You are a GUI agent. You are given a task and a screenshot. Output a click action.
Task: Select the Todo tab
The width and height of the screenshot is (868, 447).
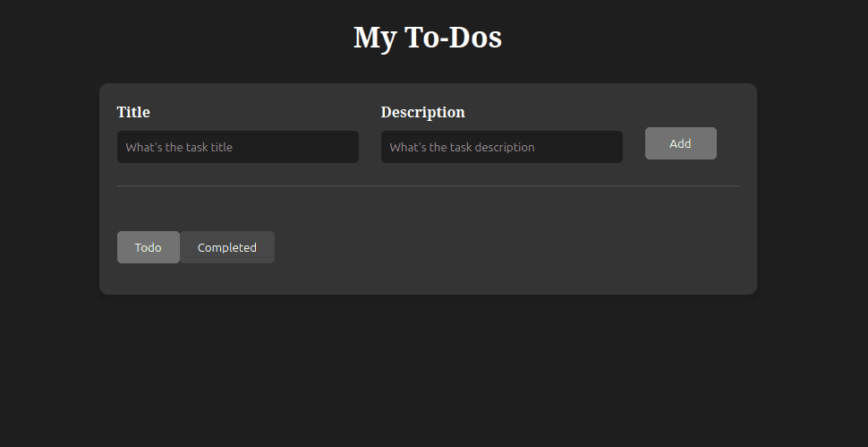(x=148, y=247)
